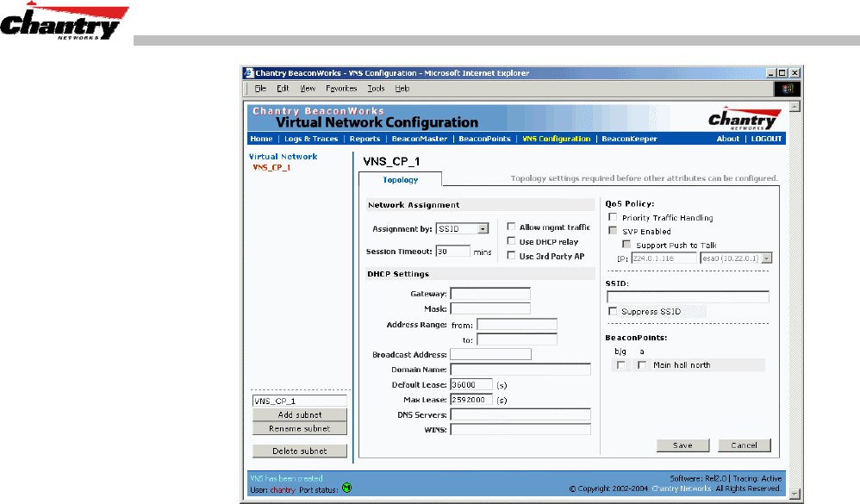
Task: Click the Gateway input field
Action: coord(490,294)
